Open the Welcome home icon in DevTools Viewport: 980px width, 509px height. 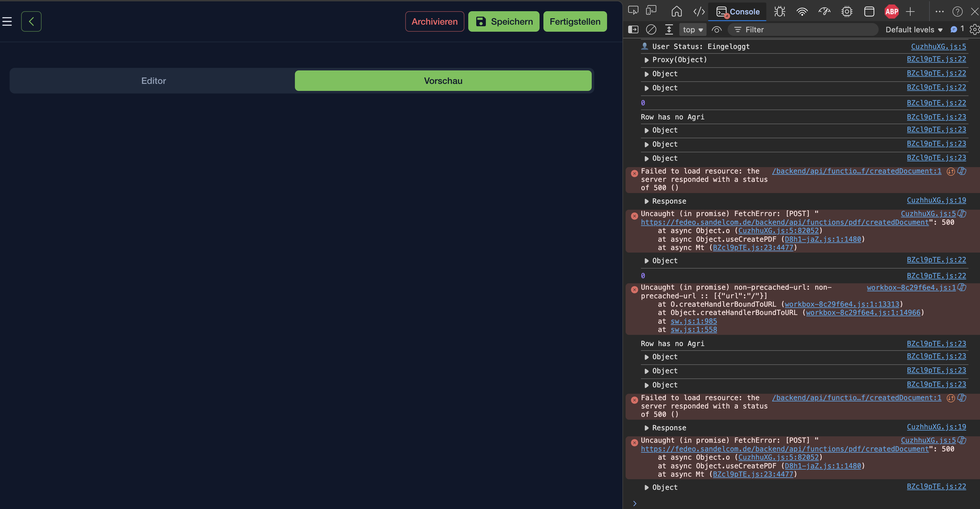pyautogui.click(x=677, y=12)
